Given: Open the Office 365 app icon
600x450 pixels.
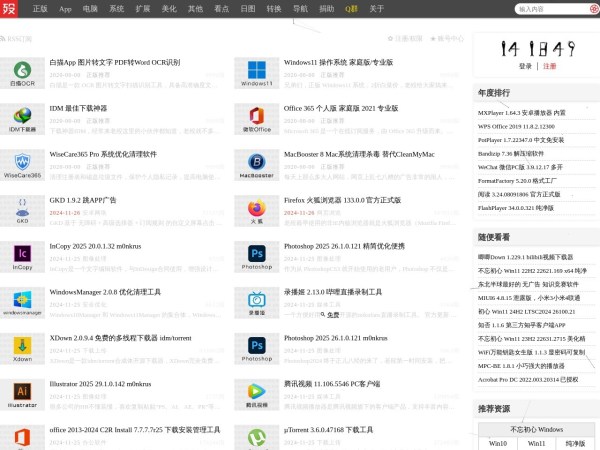Looking at the screenshot, I should coord(257,119).
